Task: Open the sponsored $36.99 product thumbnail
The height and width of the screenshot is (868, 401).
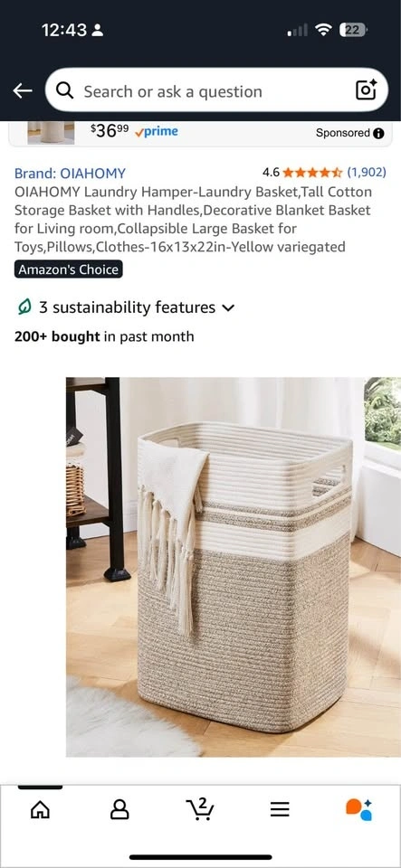Action: pos(51,132)
